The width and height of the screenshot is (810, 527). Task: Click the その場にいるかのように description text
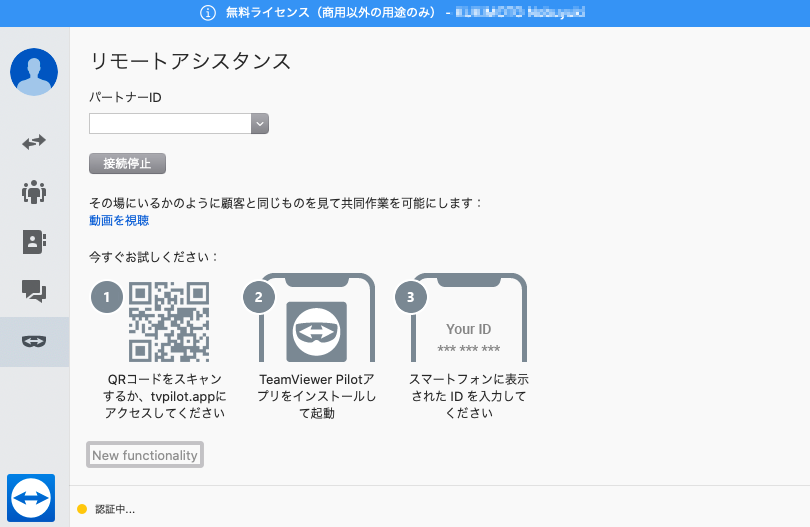(285, 203)
